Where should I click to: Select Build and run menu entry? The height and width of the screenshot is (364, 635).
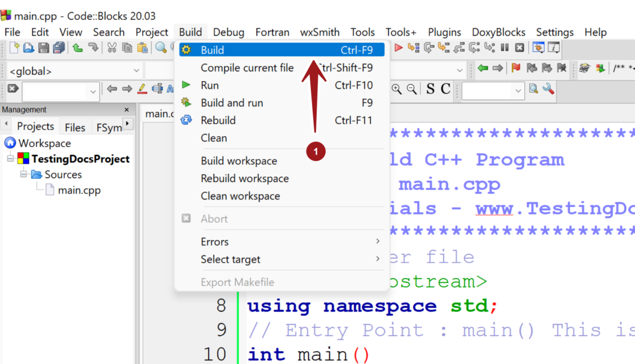[x=232, y=103]
